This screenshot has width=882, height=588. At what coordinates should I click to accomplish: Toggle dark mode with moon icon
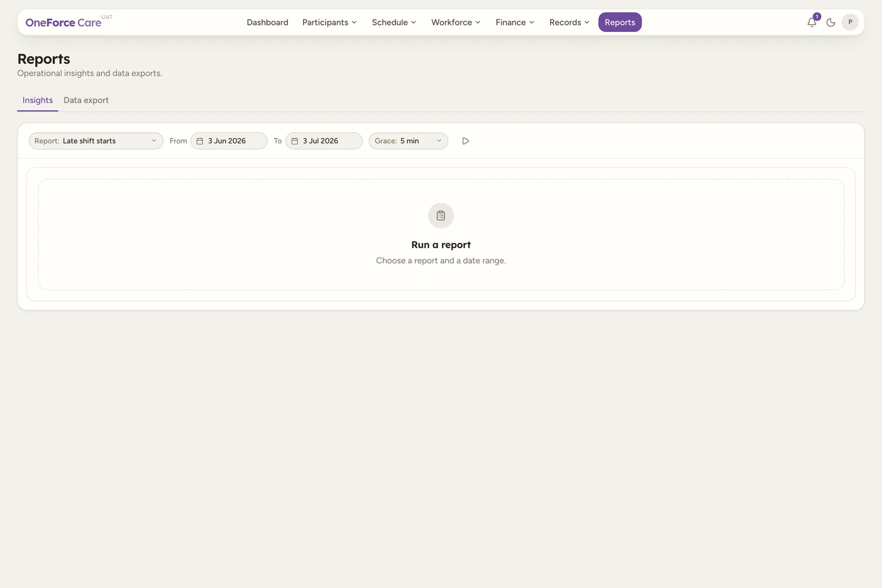click(x=831, y=23)
